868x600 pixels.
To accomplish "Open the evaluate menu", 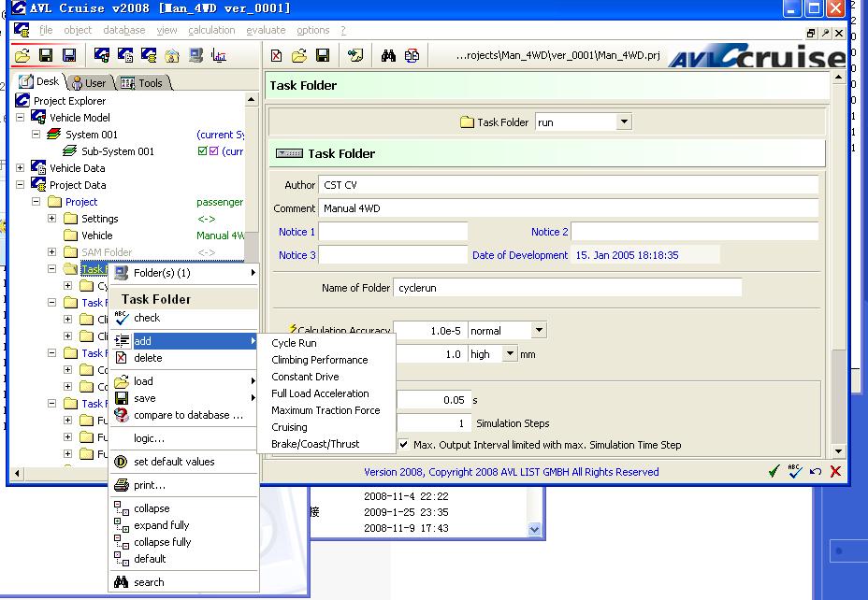I will click(266, 30).
